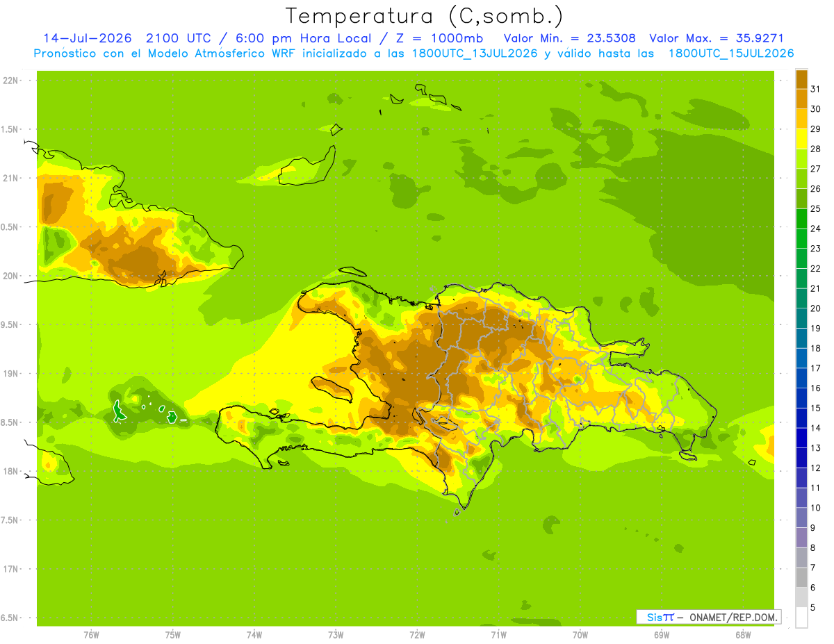Pick the green swatch between 23 and 24
Viewport: 834px width, 644px height.
pos(801,238)
